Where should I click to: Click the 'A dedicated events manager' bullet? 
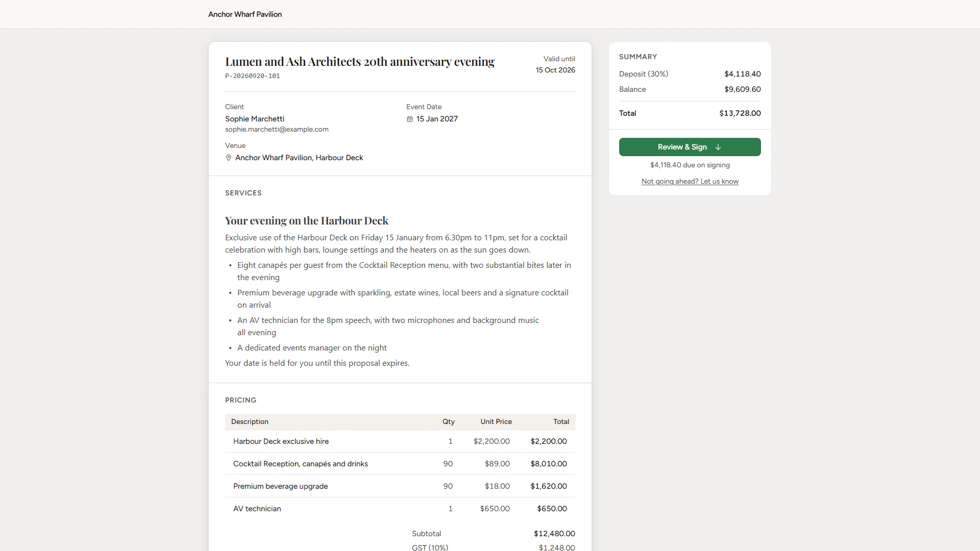pos(312,348)
